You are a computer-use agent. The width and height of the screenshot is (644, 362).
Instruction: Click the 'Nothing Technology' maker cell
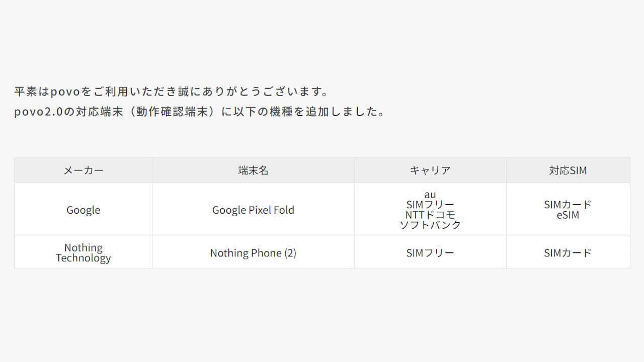pos(84,253)
